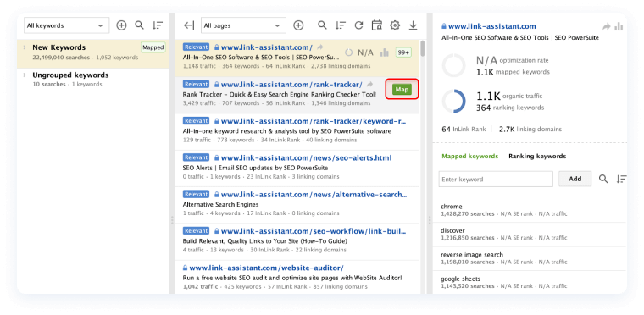The height and width of the screenshot is (315, 644).
Task: Click the Add keyword button
Action: click(575, 179)
